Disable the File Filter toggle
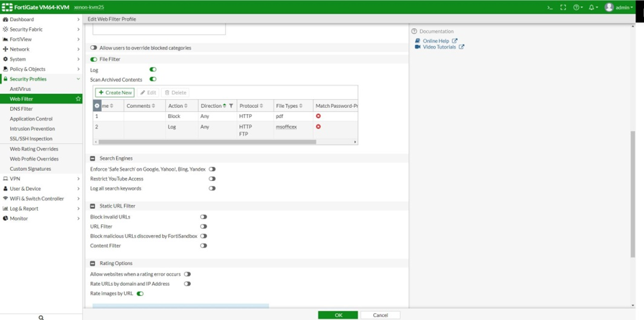Screen dimensions: 644x320 (94, 60)
